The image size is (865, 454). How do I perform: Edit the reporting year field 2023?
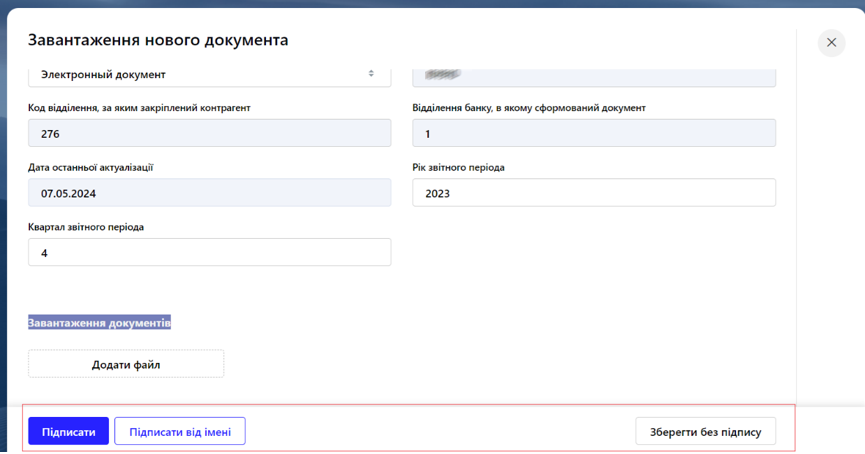pyautogui.click(x=594, y=193)
